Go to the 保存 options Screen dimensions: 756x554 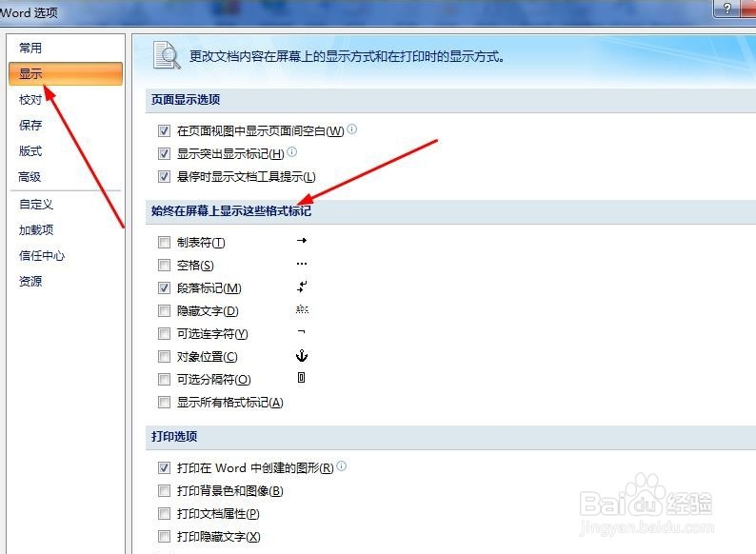(30, 125)
